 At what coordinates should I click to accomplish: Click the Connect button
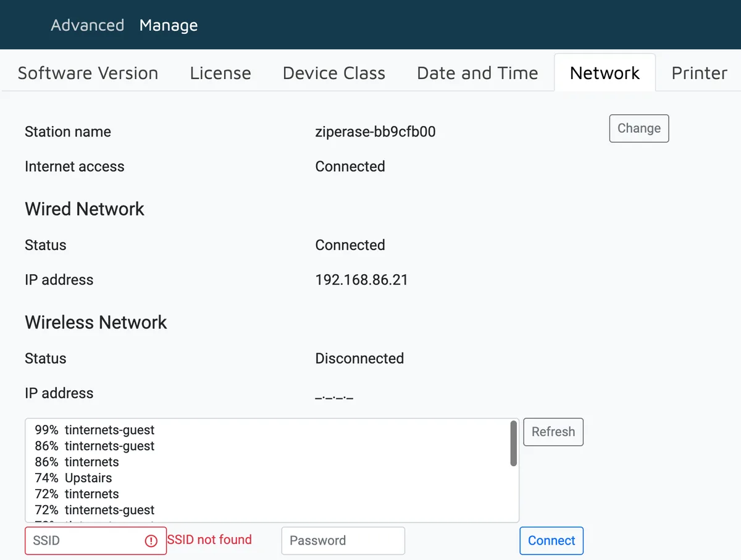pos(551,540)
